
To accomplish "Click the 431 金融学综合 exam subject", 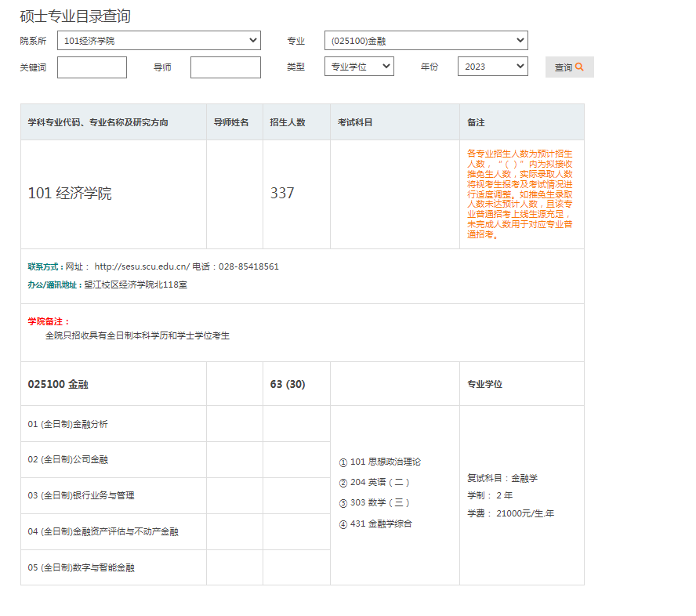I will (380, 524).
